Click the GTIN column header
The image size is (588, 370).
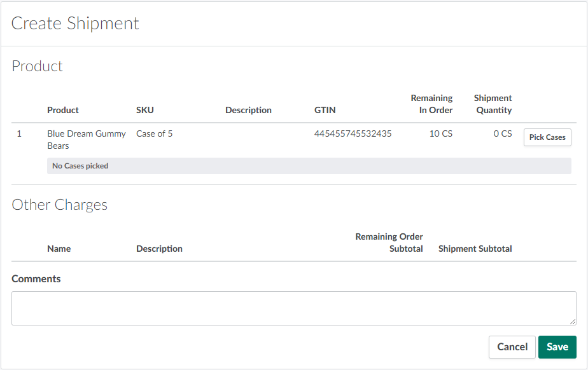click(x=325, y=110)
